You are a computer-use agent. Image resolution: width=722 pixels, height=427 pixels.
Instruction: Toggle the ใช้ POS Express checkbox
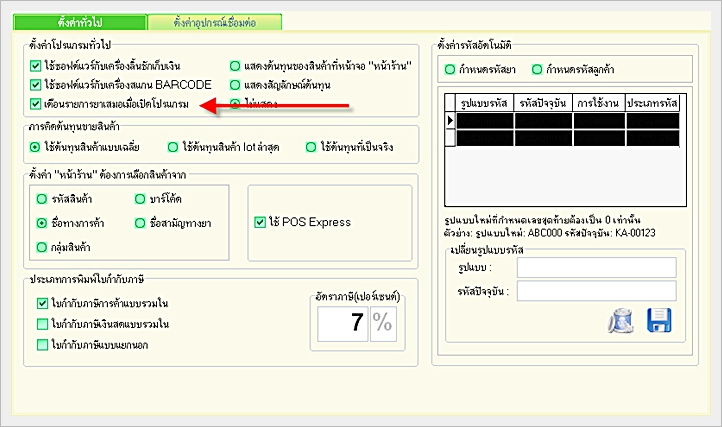[260, 222]
